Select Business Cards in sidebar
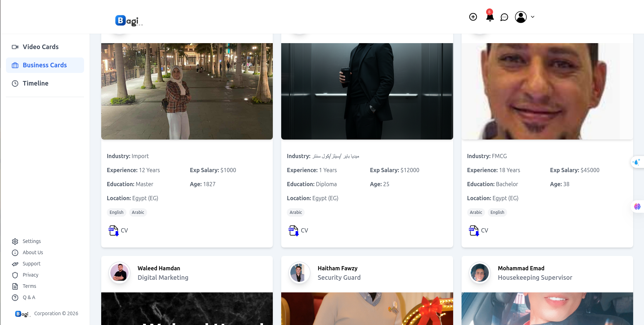This screenshot has height=325, width=644. click(44, 65)
